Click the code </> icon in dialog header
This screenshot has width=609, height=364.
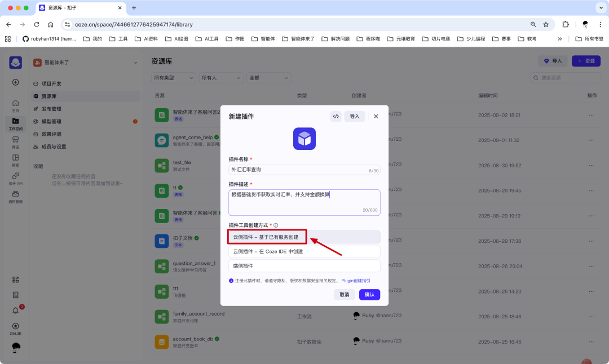pos(336,116)
